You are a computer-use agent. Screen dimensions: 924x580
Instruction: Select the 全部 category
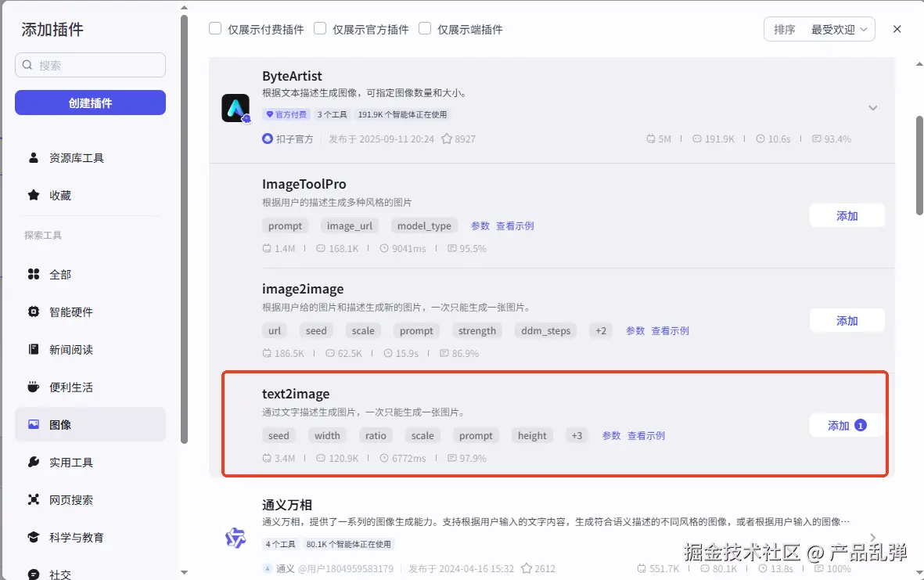[90, 274]
